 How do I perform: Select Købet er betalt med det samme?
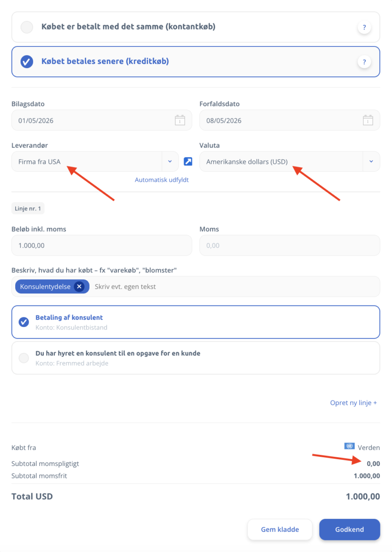point(196,27)
